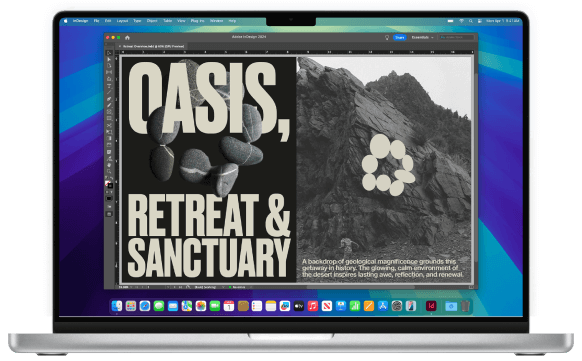Viewport: 582px width, 361px height.
Task: Open Adobe InDesign icon in the Dock
Action: (431, 306)
